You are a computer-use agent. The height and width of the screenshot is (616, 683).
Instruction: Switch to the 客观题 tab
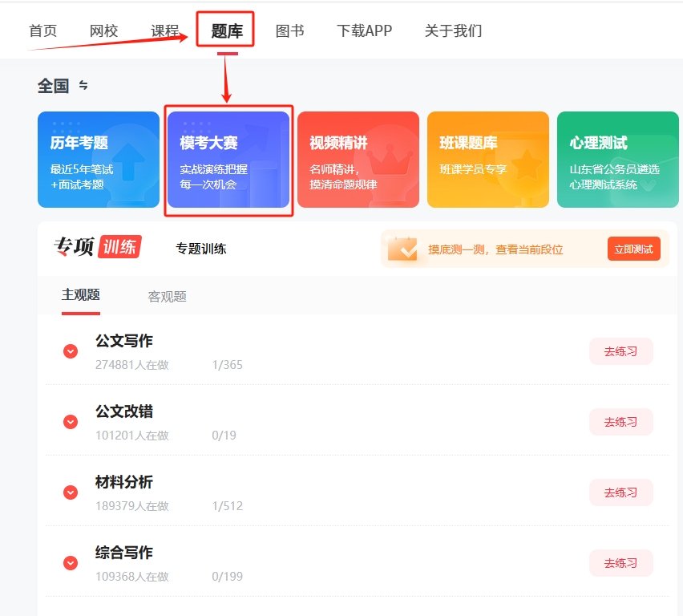tap(167, 297)
